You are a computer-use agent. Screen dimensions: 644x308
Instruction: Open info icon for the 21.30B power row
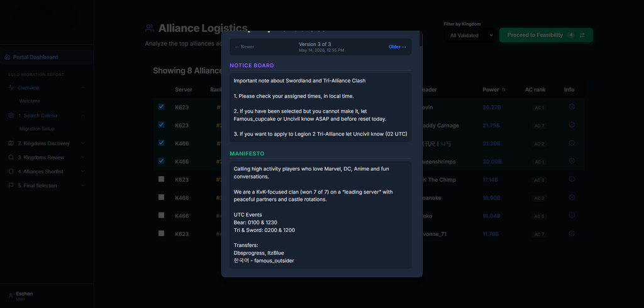[571, 143]
